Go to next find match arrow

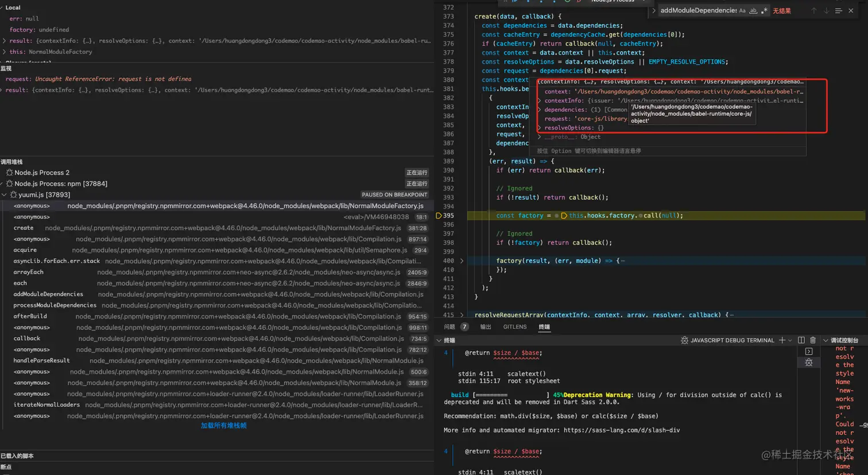tap(826, 11)
